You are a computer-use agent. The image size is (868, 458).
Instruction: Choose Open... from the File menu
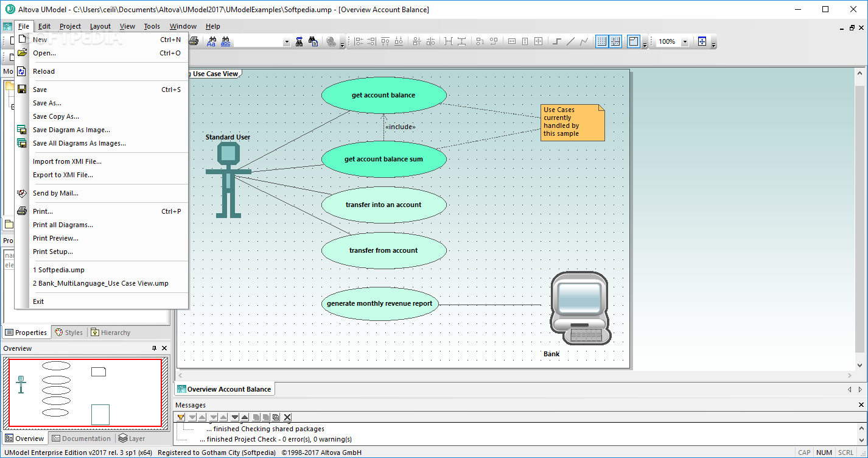[102, 53]
